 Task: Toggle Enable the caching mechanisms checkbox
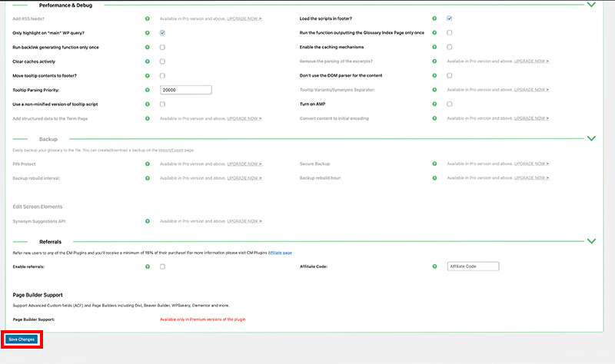(450, 47)
